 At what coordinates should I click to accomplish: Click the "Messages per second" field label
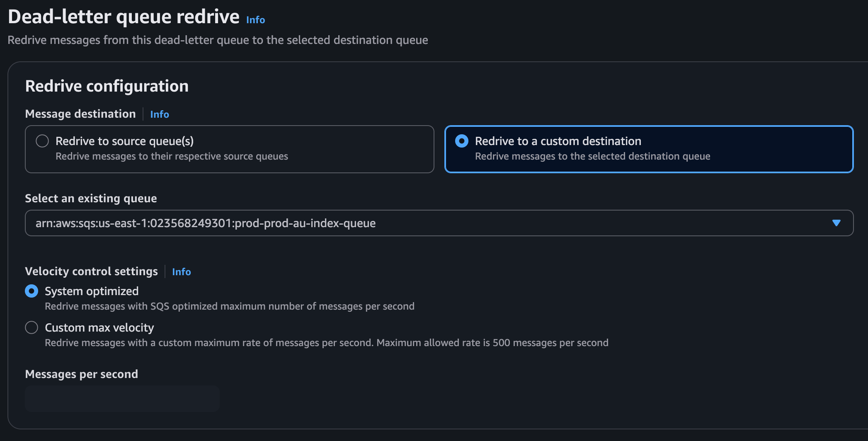pyautogui.click(x=81, y=374)
